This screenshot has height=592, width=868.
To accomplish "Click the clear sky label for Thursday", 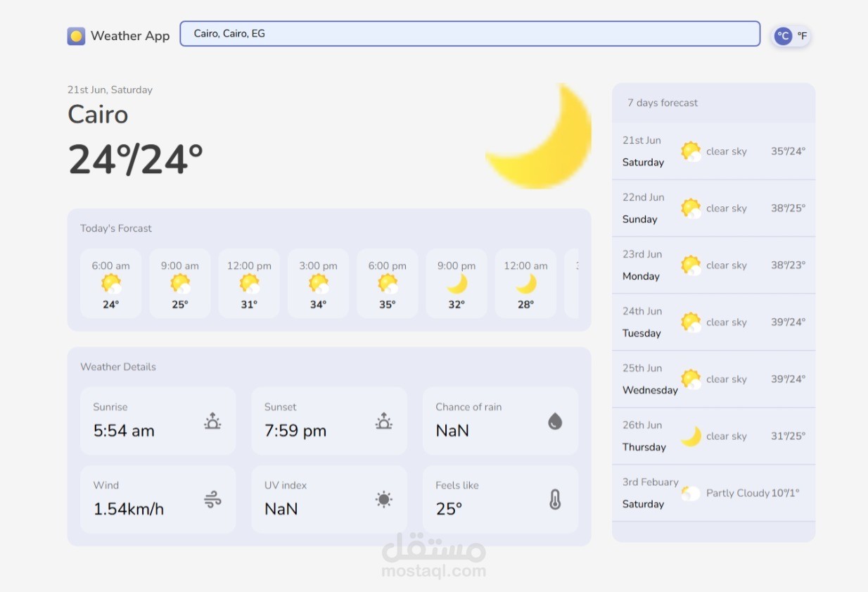I will [x=727, y=436].
